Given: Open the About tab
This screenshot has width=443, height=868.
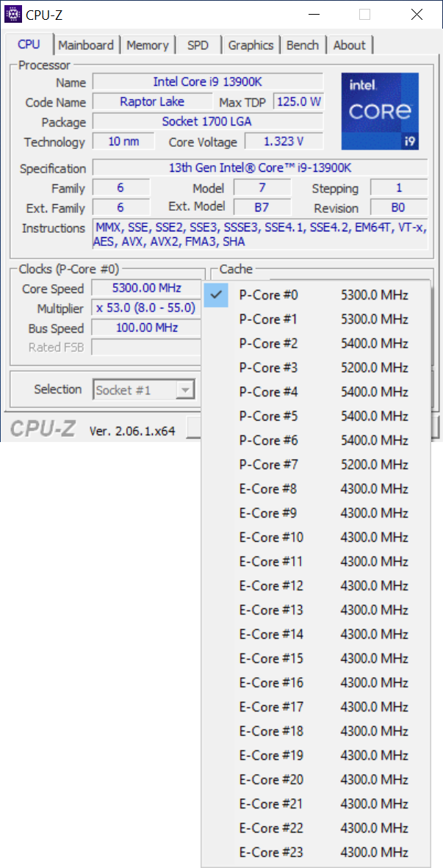Looking at the screenshot, I should (350, 45).
